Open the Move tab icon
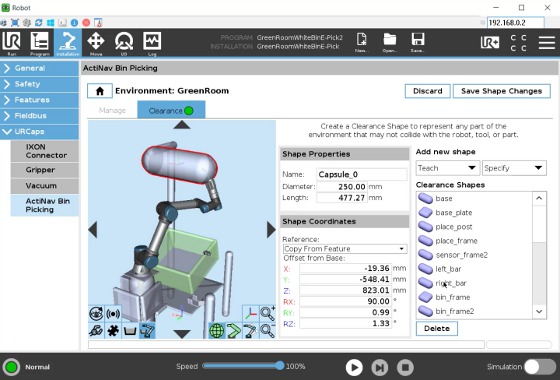560x380 pixels. point(96,43)
